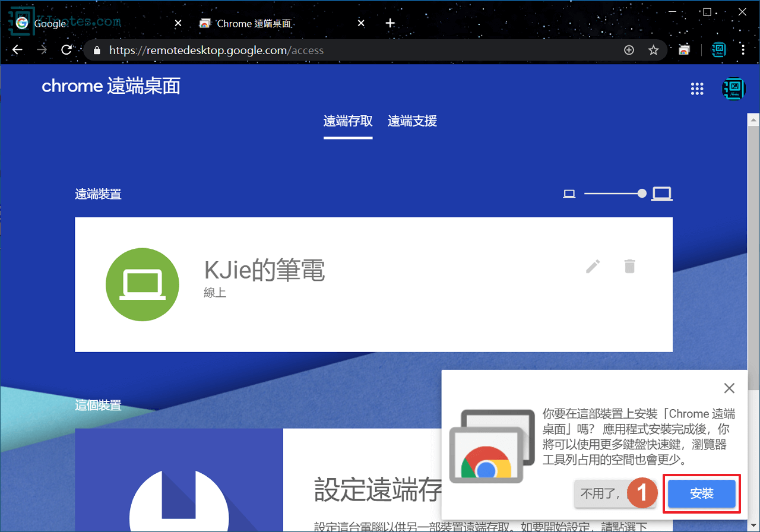Click the large laptop icon beside slider
The image size is (760, 532).
[661, 194]
